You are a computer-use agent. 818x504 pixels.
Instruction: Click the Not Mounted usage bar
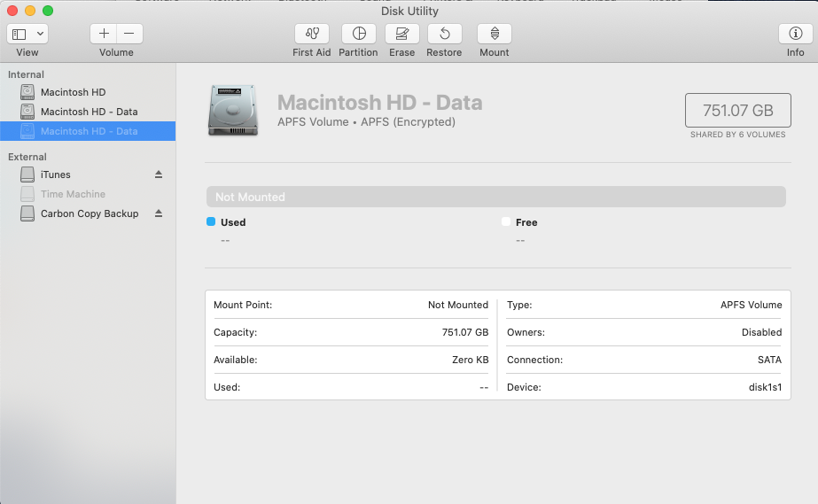click(495, 197)
